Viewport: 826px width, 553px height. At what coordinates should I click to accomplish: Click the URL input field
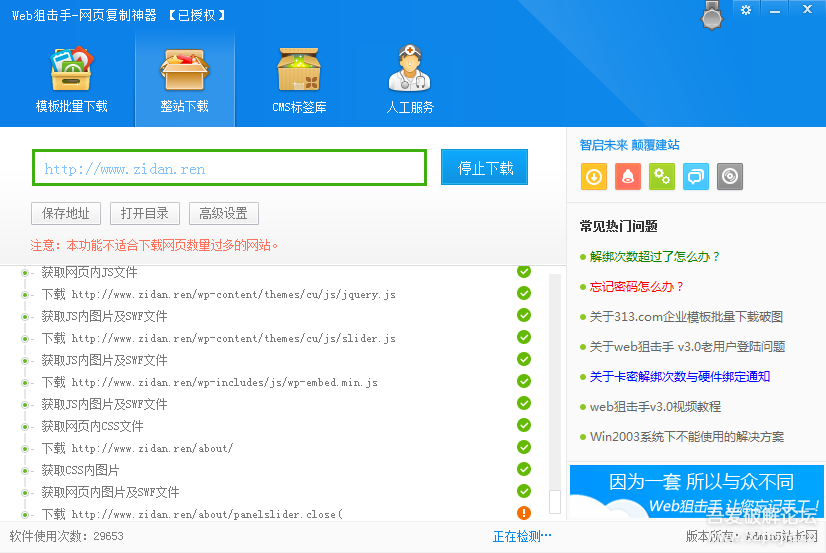coord(229,168)
